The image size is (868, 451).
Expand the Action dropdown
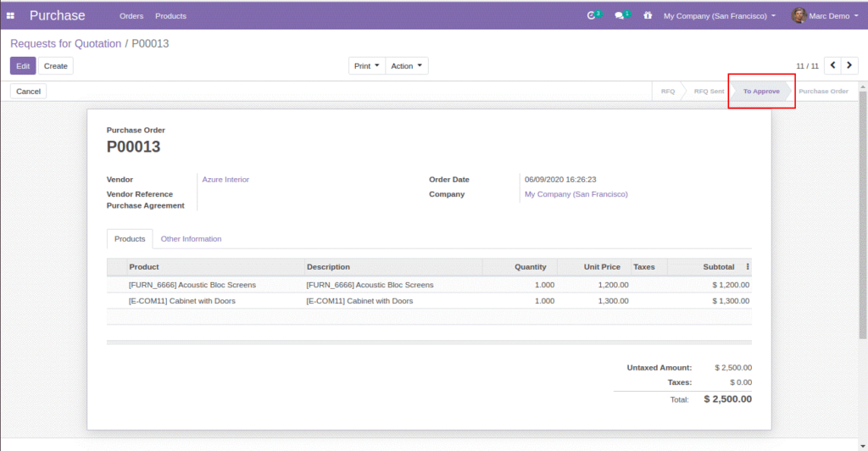pyautogui.click(x=406, y=66)
